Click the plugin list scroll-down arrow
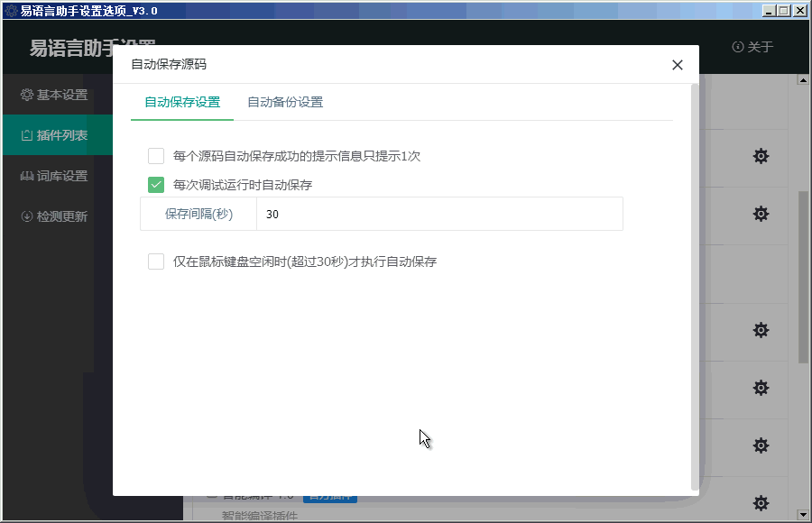The image size is (812, 523). [803, 515]
